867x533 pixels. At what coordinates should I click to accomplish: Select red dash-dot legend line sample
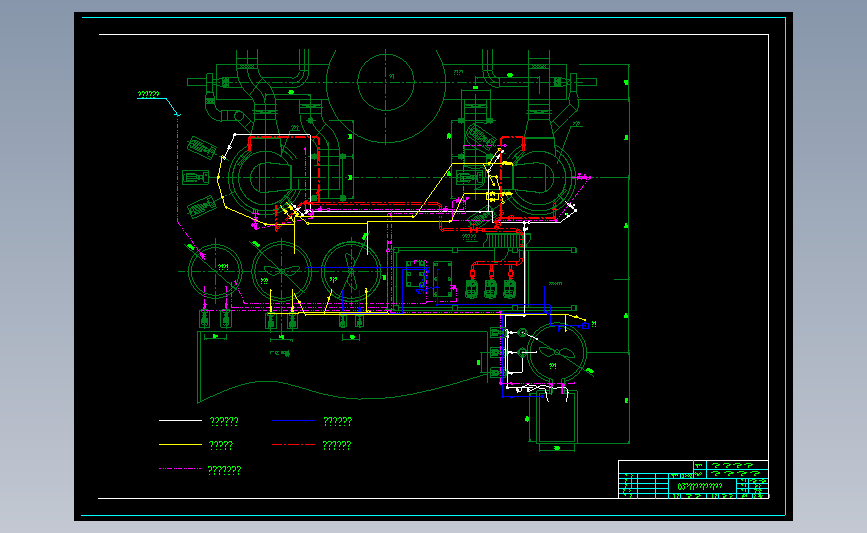pos(294,445)
